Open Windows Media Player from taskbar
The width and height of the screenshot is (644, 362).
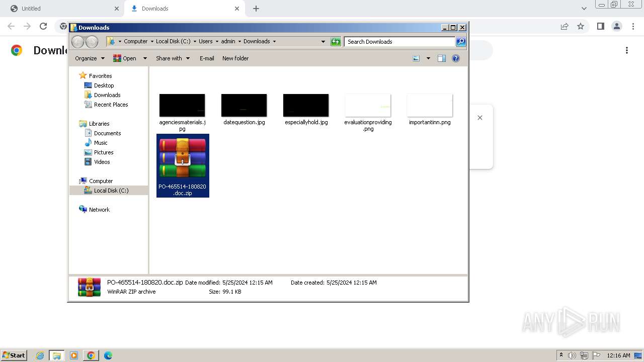coord(74,355)
